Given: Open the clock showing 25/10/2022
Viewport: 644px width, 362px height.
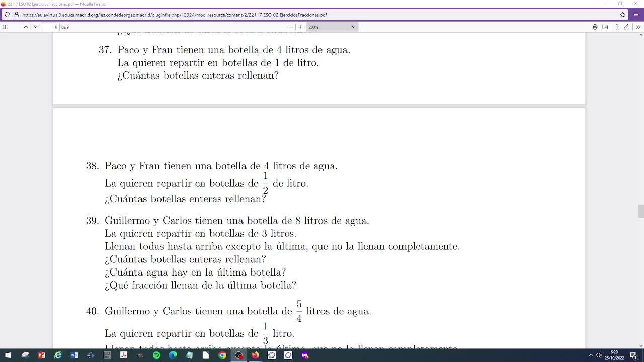Looking at the screenshot, I should [x=614, y=355].
